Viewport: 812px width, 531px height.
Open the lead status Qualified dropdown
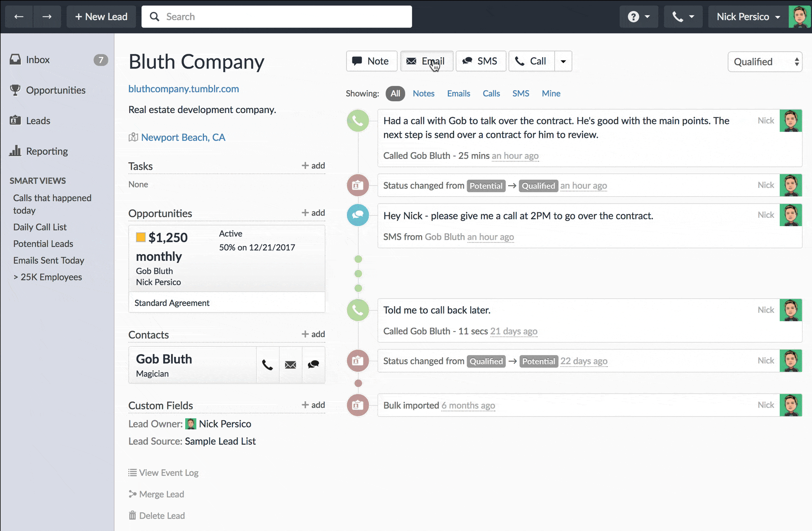(x=765, y=61)
